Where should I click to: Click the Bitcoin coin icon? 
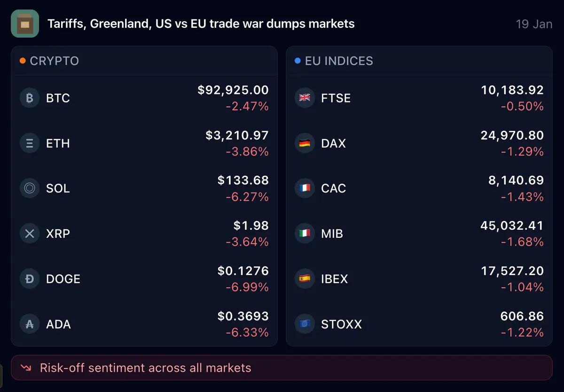pos(30,98)
